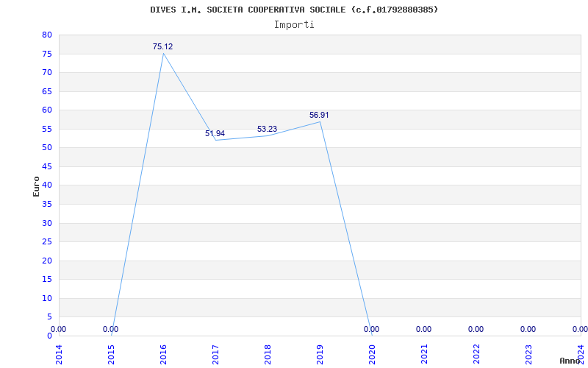This screenshot has height=368, width=588.
Task: Click the year 2017 axis label
Action: [x=215, y=355]
